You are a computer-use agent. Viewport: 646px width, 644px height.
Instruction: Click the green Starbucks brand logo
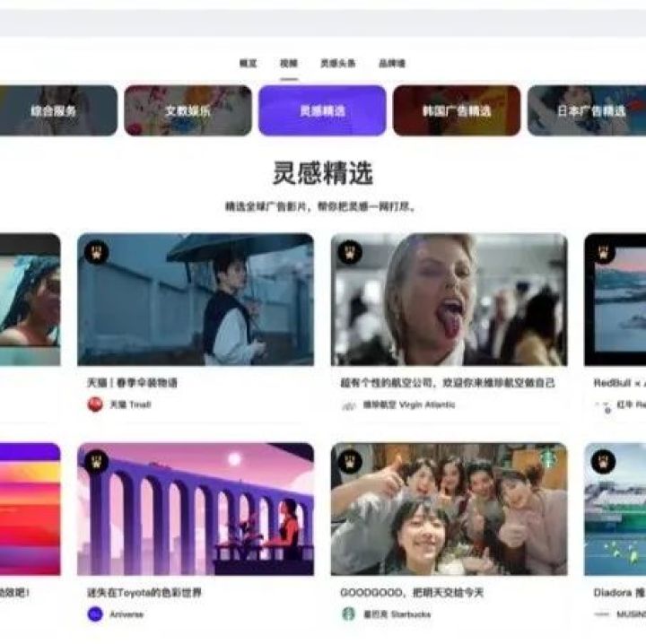(348, 614)
